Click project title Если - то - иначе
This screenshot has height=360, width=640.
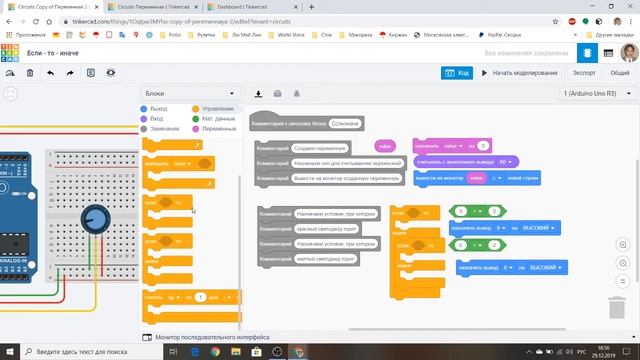click(53, 53)
